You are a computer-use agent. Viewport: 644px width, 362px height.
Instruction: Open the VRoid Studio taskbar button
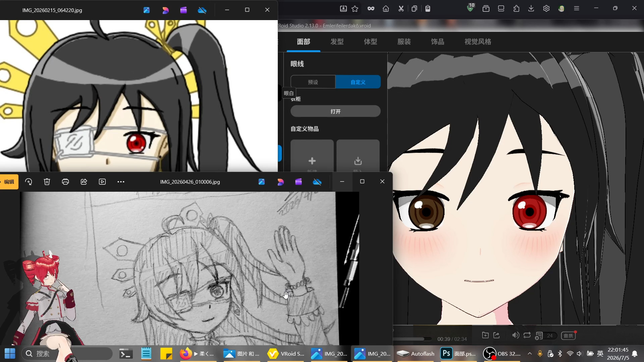point(286,354)
